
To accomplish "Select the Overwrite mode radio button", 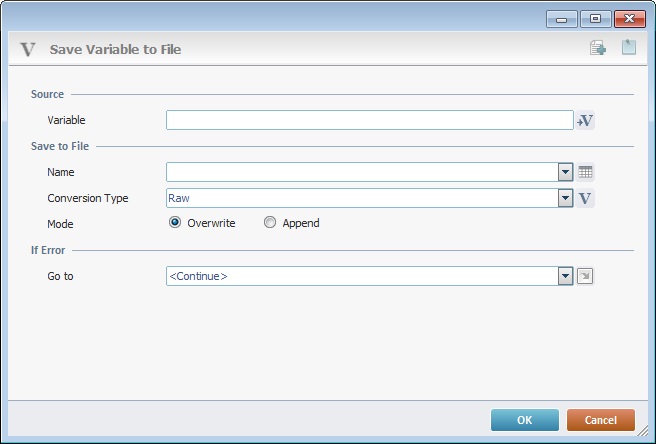I will 175,222.
